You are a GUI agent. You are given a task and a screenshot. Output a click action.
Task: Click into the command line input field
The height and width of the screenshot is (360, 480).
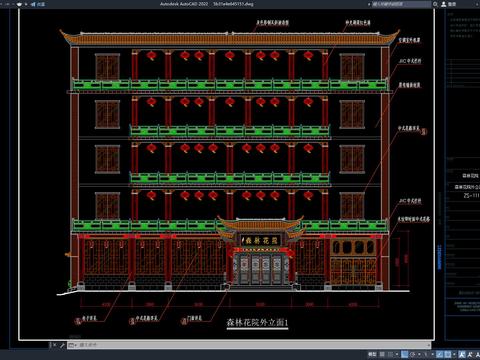(x=253, y=345)
